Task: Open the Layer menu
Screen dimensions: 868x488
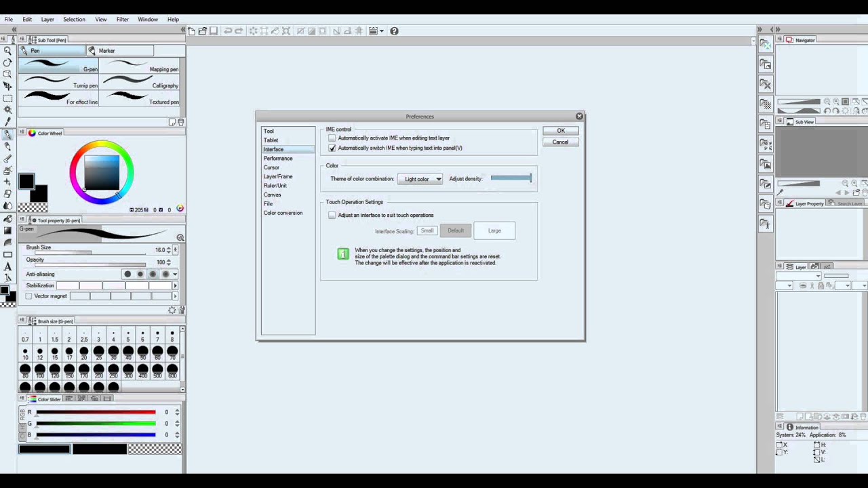Action: [x=47, y=20]
